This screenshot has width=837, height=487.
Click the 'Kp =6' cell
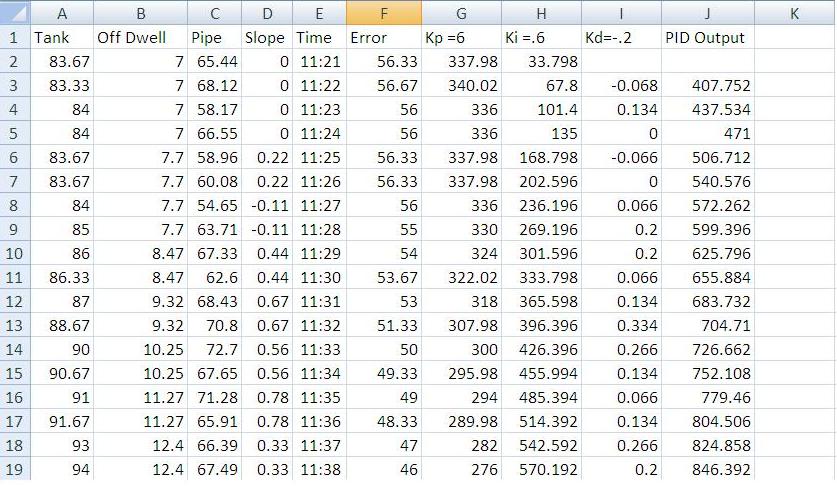click(461, 38)
